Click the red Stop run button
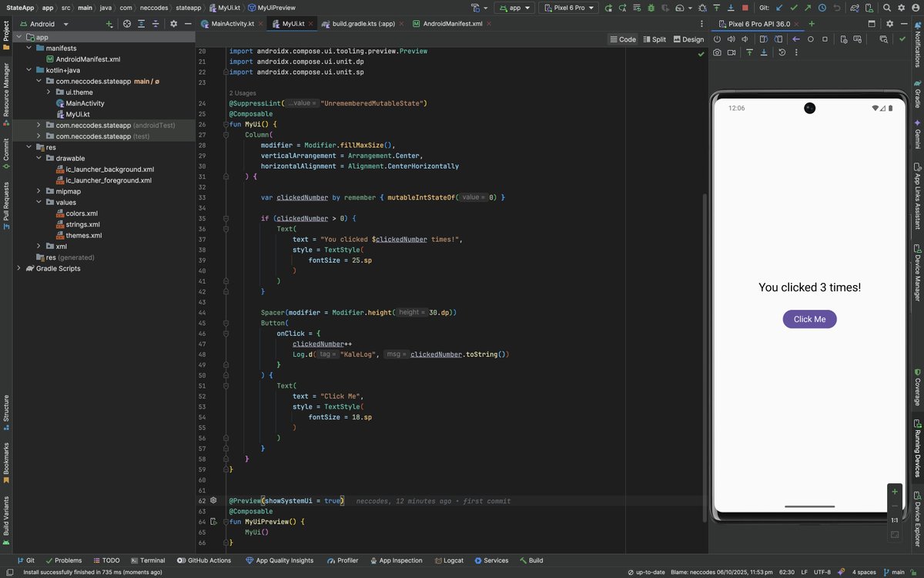 pyautogui.click(x=745, y=8)
